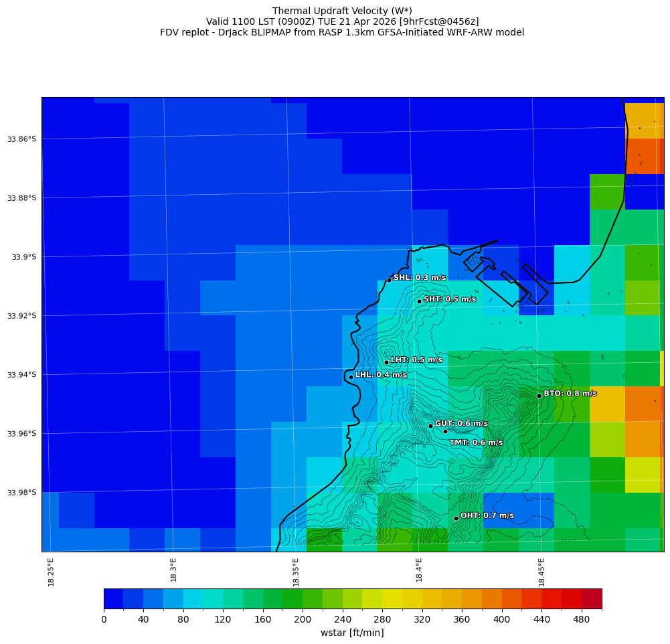Click the 'OHT: 0.7 m/s' text label
670x644 pixels.
click(x=487, y=515)
